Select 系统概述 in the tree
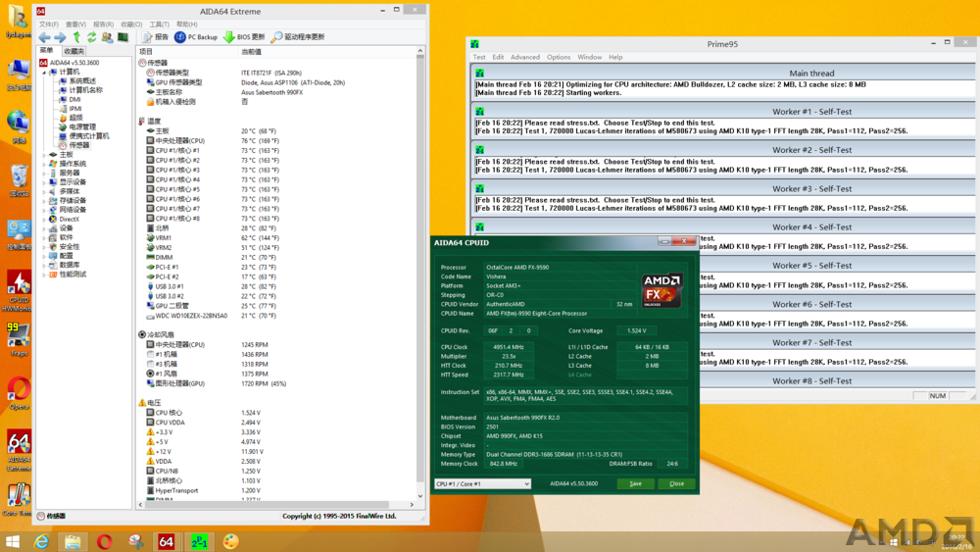 (82, 81)
